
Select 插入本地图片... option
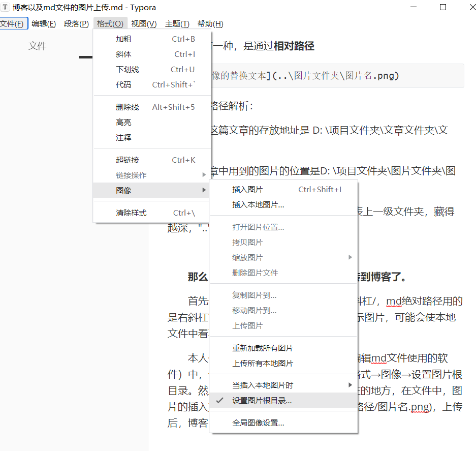[283, 204]
